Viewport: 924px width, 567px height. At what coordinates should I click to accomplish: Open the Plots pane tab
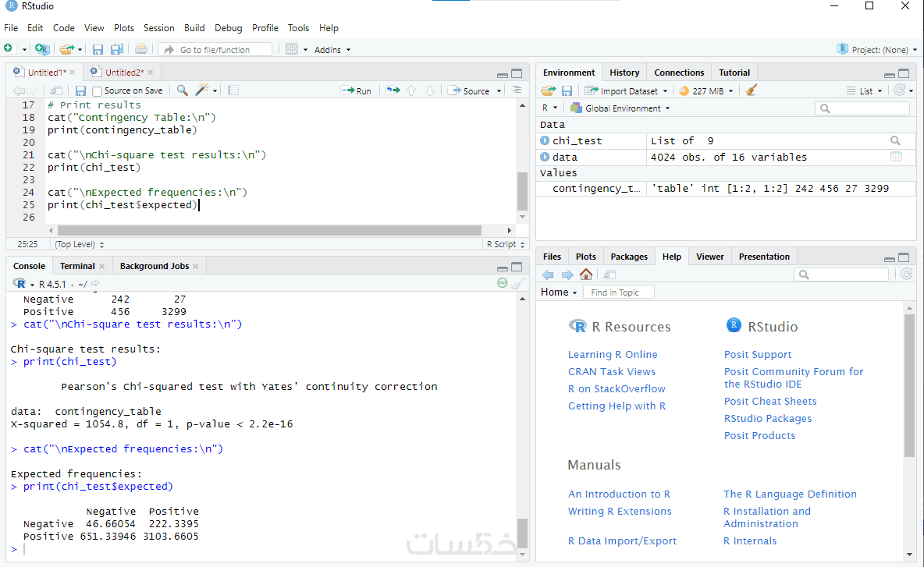[x=586, y=257]
